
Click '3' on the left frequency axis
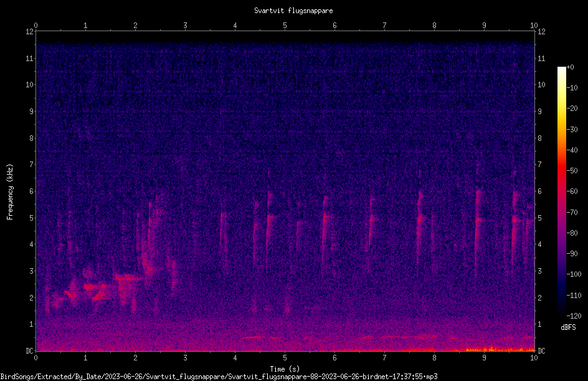[31, 271]
